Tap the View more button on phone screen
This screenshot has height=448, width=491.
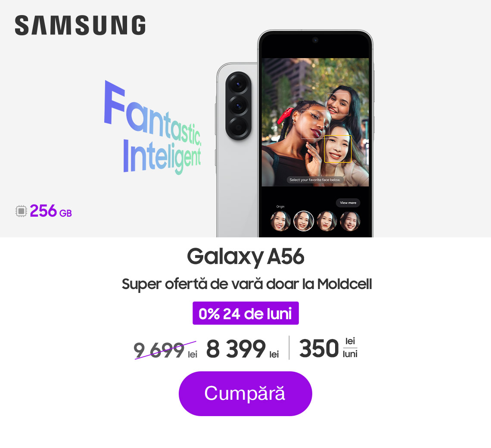click(348, 203)
